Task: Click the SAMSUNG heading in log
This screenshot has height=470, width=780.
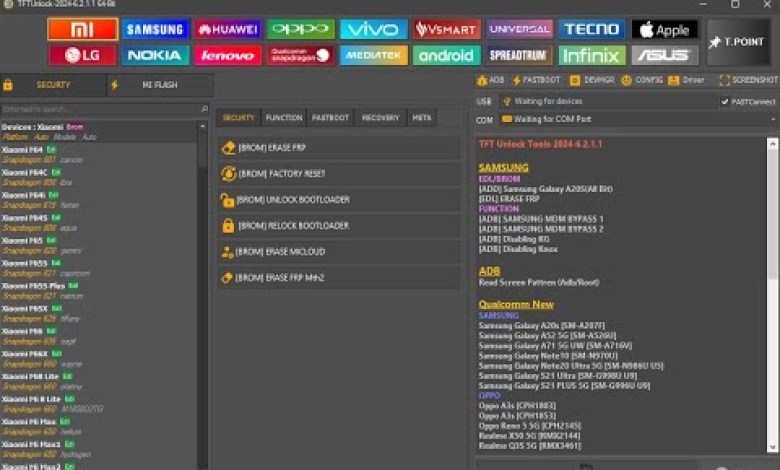Action: [503, 168]
